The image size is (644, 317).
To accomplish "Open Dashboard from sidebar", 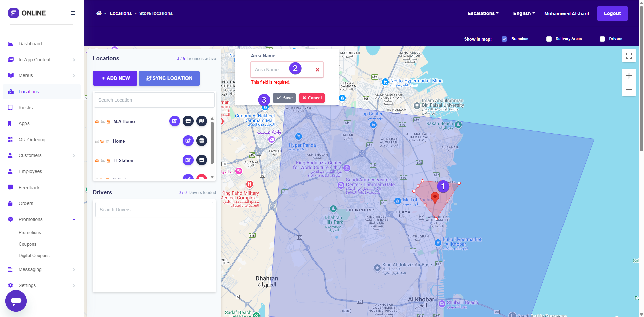I will [x=30, y=44].
